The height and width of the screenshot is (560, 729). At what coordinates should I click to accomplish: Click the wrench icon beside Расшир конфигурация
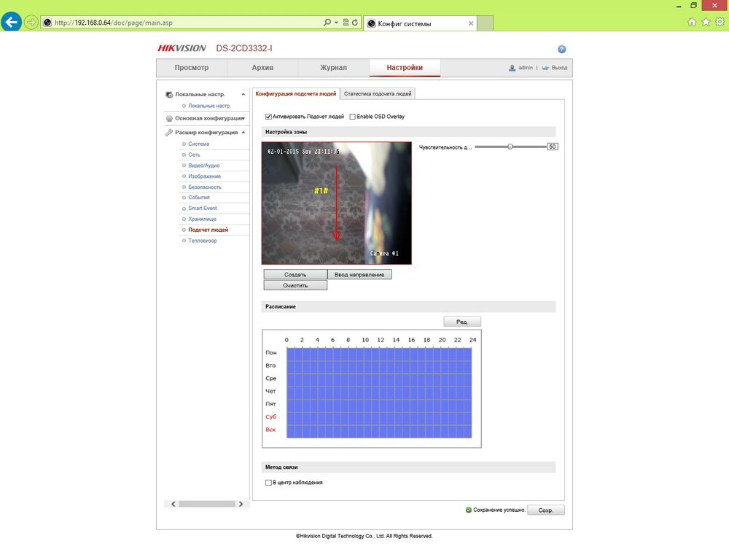[x=169, y=133]
